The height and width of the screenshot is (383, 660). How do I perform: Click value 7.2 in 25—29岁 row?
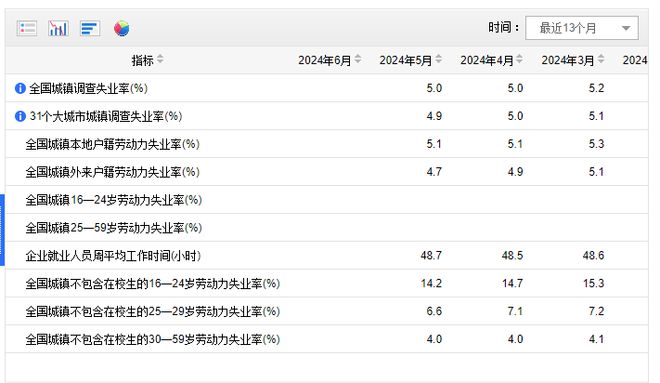pyautogui.click(x=596, y=311)
